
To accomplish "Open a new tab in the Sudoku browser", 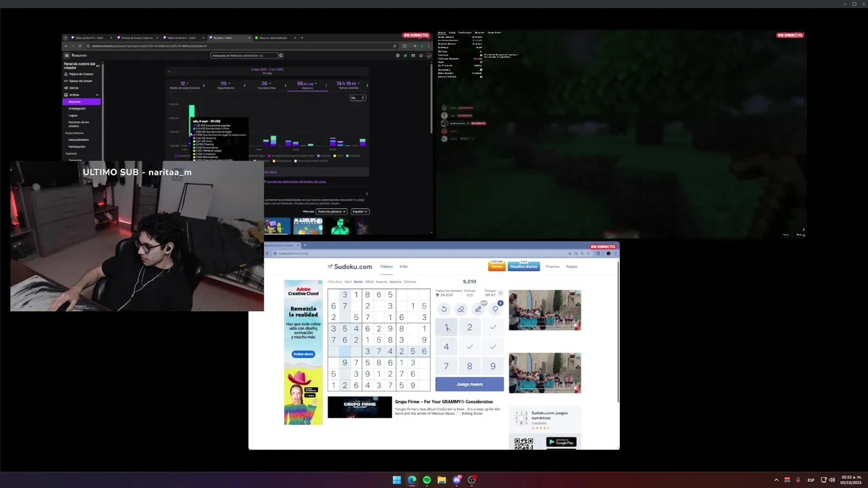I will (304, 245).
